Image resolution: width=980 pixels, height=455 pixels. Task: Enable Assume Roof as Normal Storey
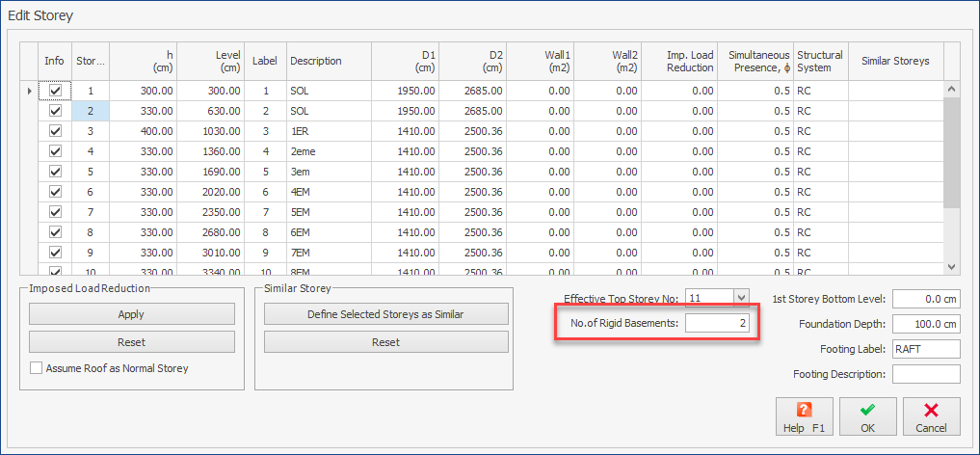tap(37, 368)
